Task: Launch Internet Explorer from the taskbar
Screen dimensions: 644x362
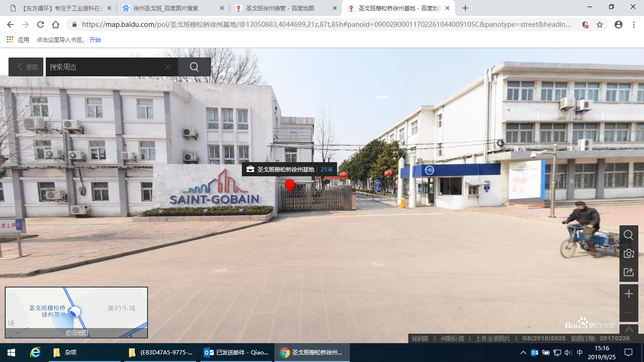Action: (35, 353)
